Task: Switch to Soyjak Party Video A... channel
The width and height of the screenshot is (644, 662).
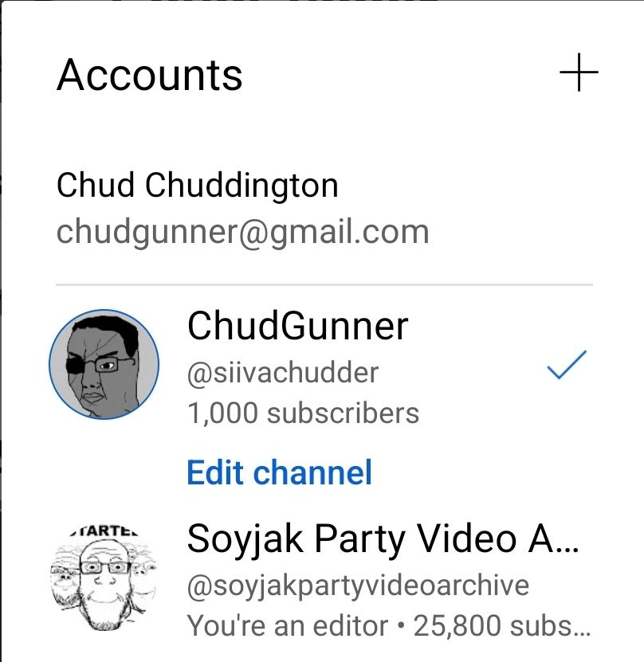Action: click(321, 578)
